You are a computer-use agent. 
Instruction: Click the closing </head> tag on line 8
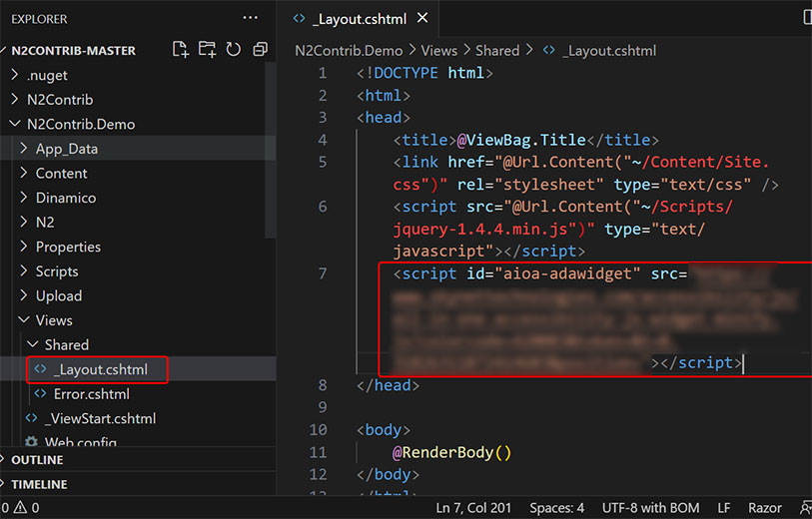388,385
